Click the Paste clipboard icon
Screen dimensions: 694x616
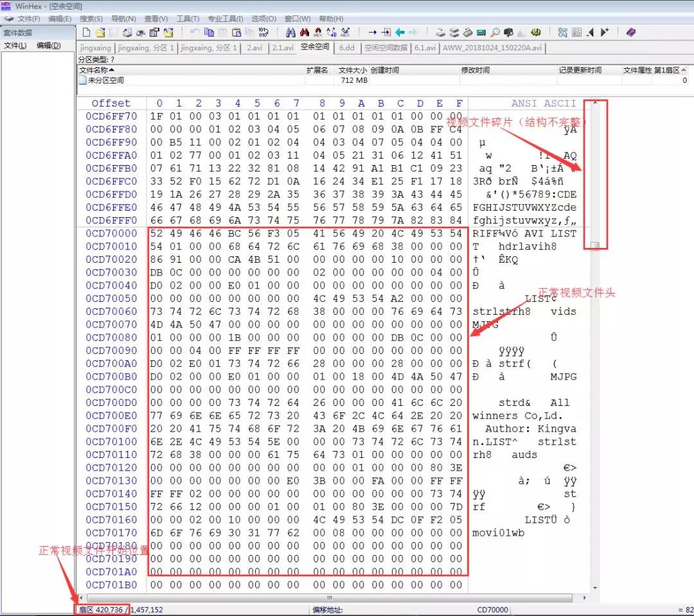coord(236,32)
